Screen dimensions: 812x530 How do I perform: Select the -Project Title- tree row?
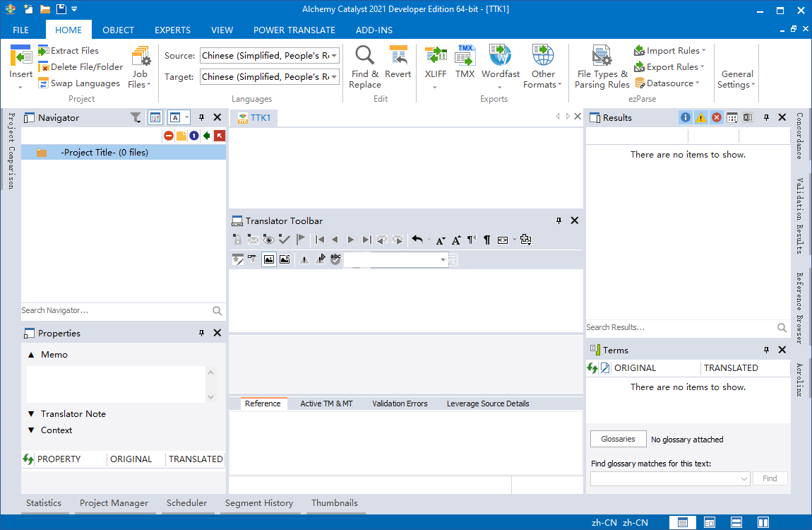pyautogui.click(x=124, y=153)
